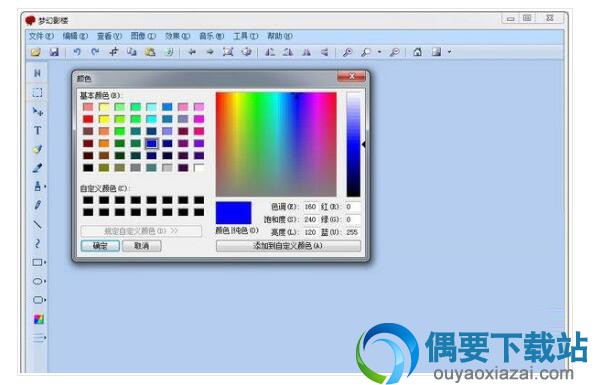Screen dimensions: 599x385
Task: Open the 编辑(E) menu
Action: tap(75, 36)
